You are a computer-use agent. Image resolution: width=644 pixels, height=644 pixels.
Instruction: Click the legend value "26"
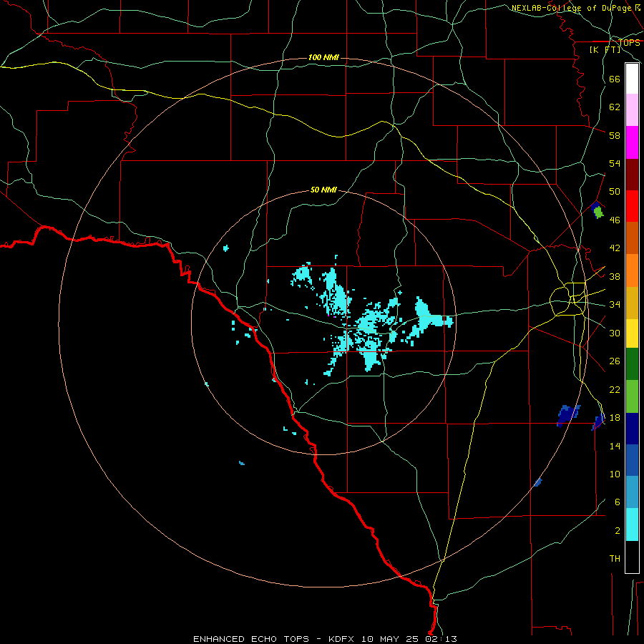point(615,361)
